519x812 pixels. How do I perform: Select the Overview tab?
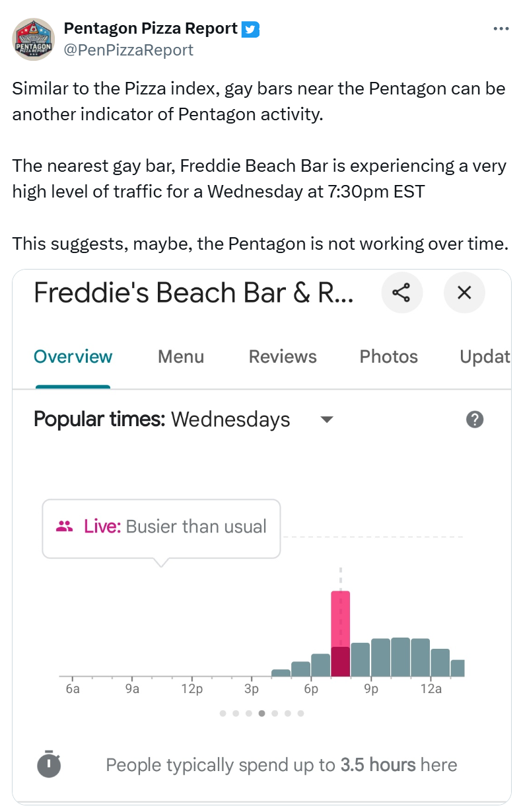(x=73, y=357)
